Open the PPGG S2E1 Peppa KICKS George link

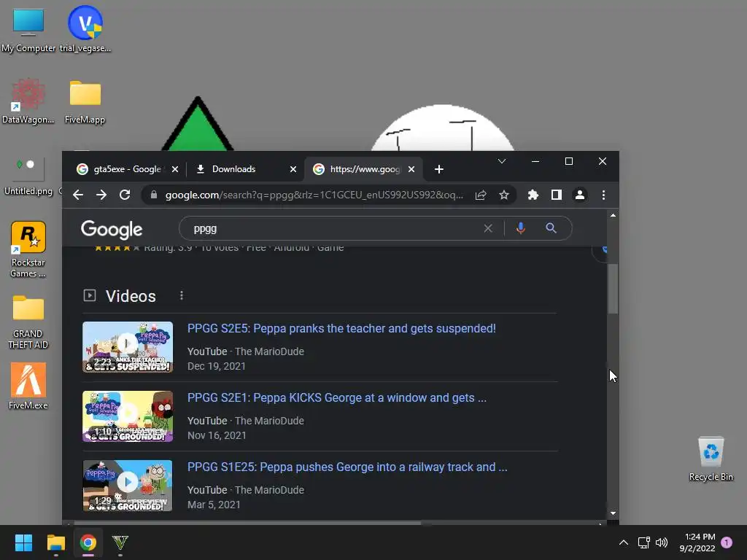337,397
